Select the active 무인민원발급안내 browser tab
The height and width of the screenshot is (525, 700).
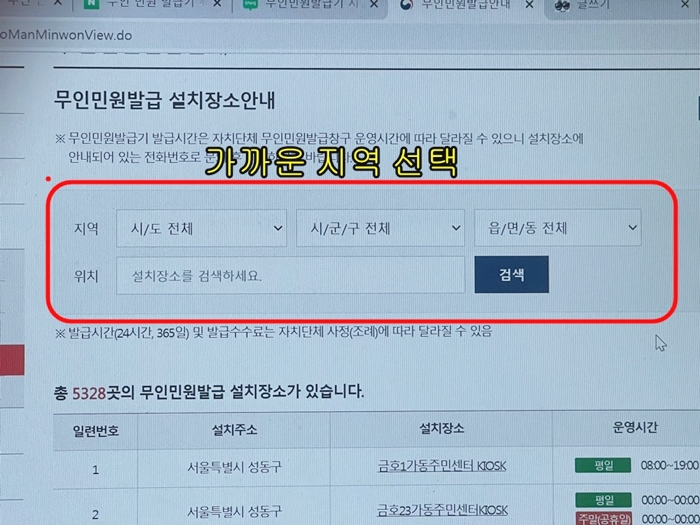(x=464, y=5)
